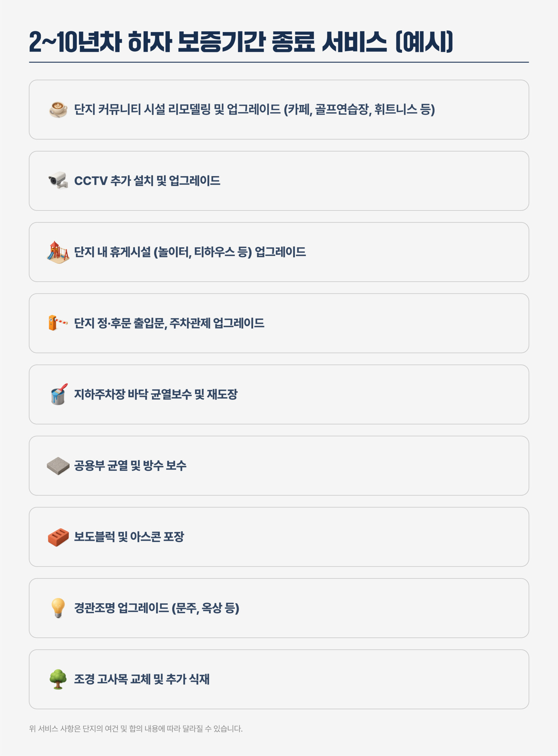Image resolution: width=558 pixels, height=756 pixels.
Task: Select the CCTV 추가 설치 및 업그레이드 text
Action: point(147,181)
